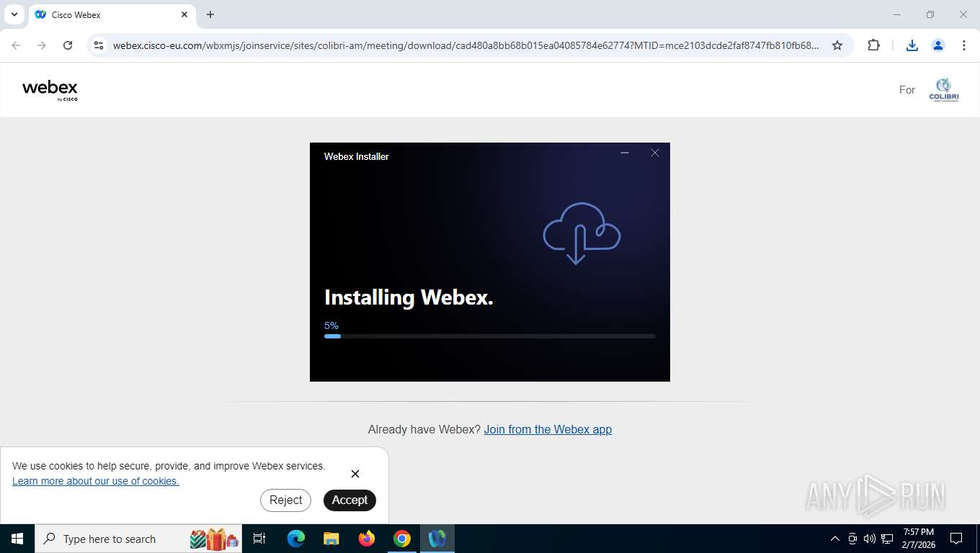This screenshot has width=980, height=553.
Task: Click the cloud download icon in installer
Action: [582, 233]
